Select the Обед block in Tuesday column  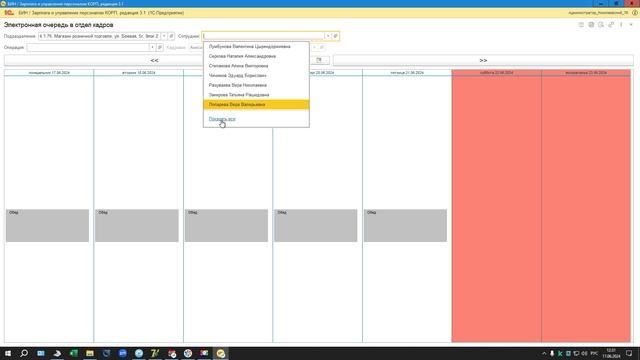[x=137, y=225]
